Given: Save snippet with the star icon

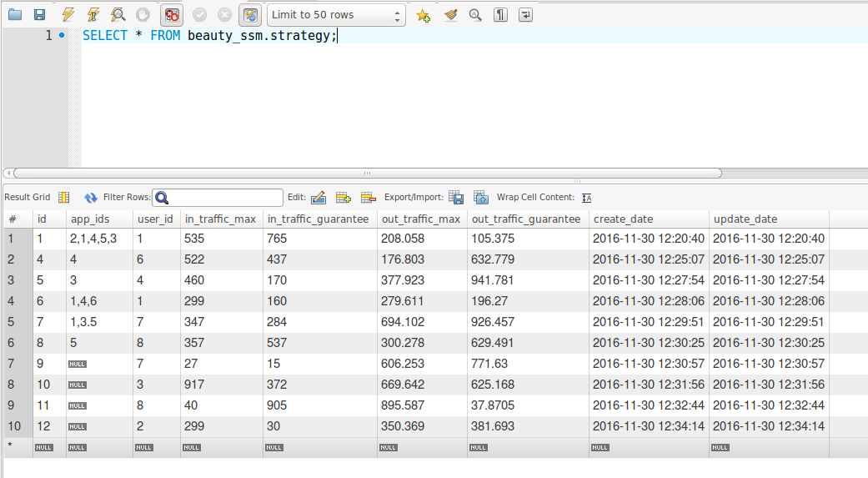Looking at the screenshot, I should (x=424, y=16).
